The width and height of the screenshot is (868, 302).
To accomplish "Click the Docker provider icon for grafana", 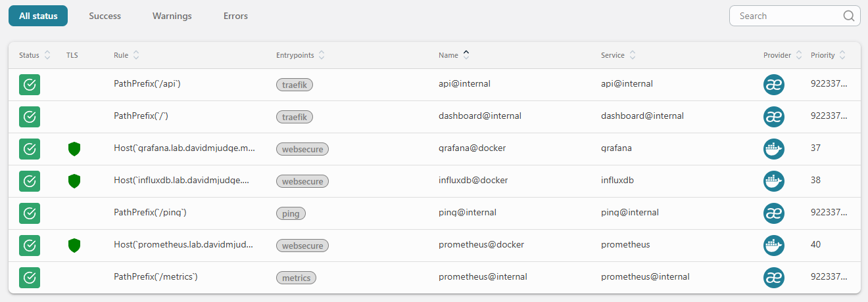I will 774,149.
